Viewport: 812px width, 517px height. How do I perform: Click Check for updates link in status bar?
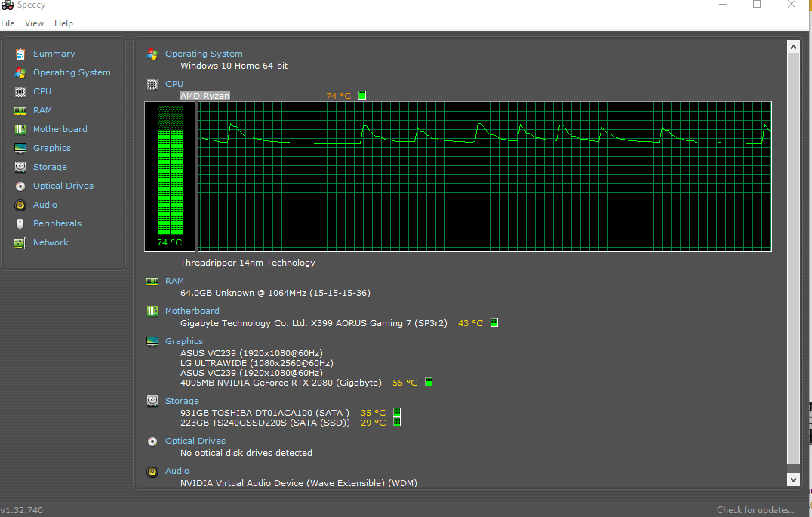pyautogui.click(x=756, y=510)
